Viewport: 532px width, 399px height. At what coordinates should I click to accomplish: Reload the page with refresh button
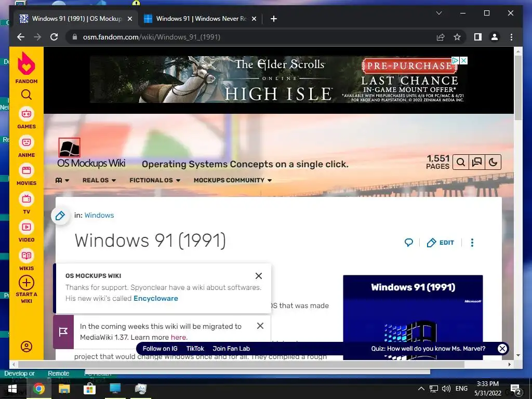[54, 37]
